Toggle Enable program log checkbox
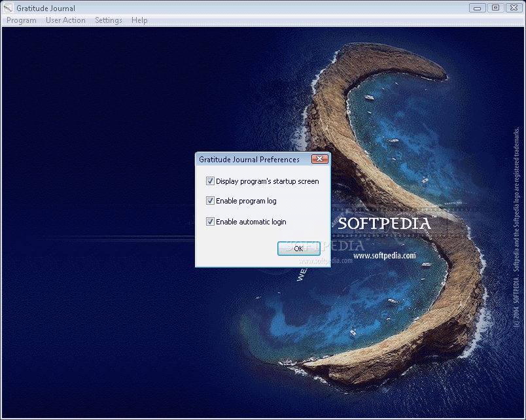Screen dimensions: 526x420 coord(210,201)
